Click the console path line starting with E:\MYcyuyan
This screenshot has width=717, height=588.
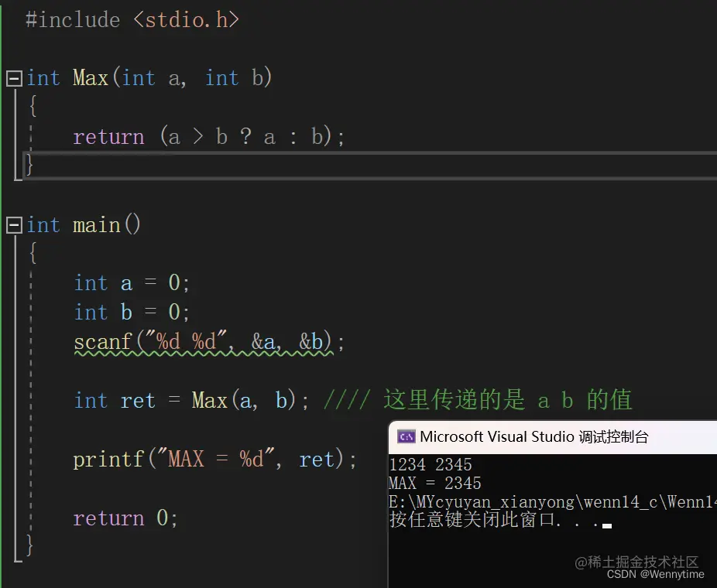point(552,501)
